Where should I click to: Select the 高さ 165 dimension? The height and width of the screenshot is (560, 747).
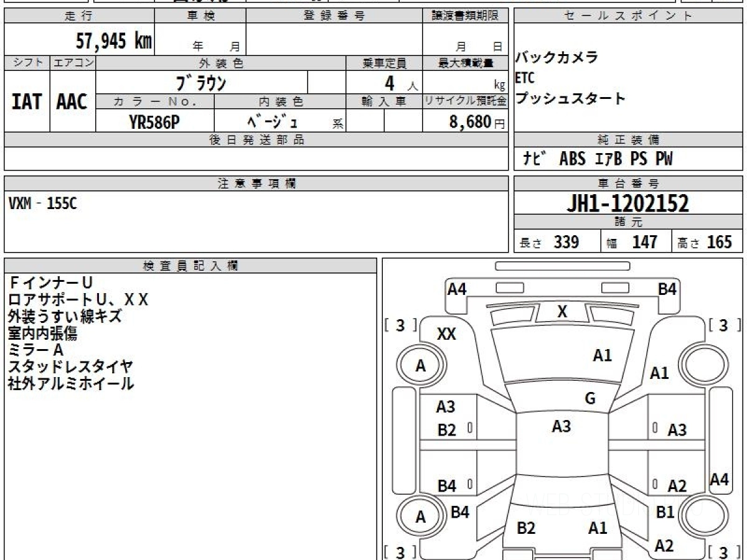[705, 242]
